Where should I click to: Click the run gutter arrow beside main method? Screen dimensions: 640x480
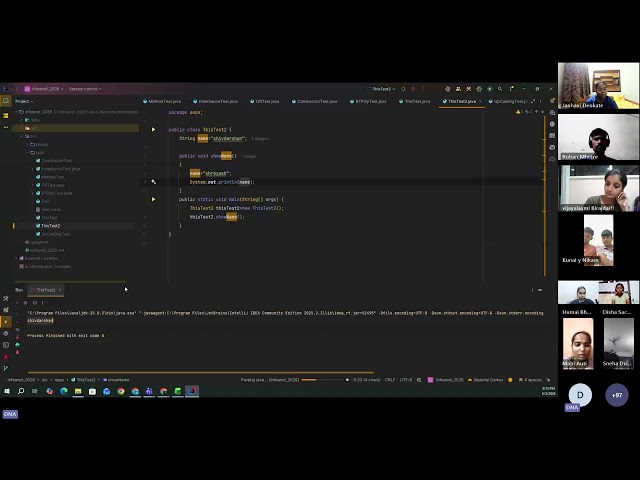click(x=153, y=199)
